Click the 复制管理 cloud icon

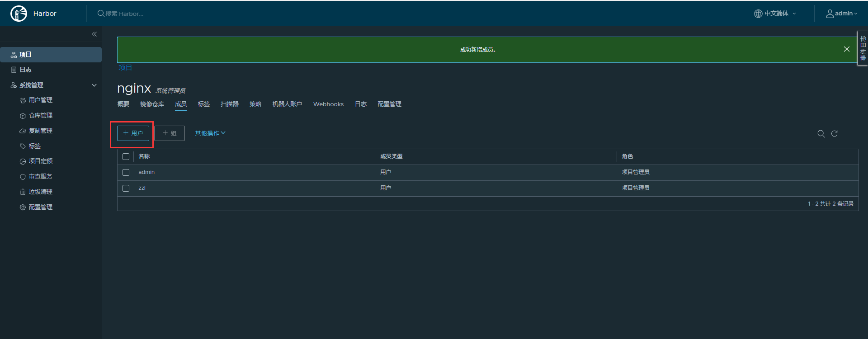pos(23,131)
